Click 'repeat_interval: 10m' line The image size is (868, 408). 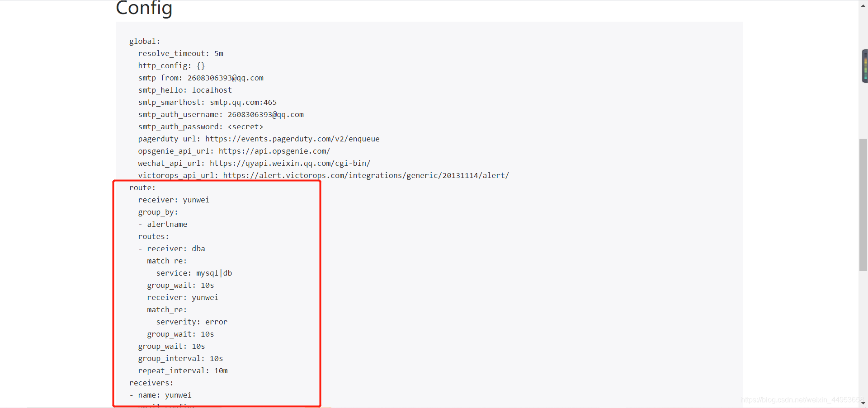(183, 370)
